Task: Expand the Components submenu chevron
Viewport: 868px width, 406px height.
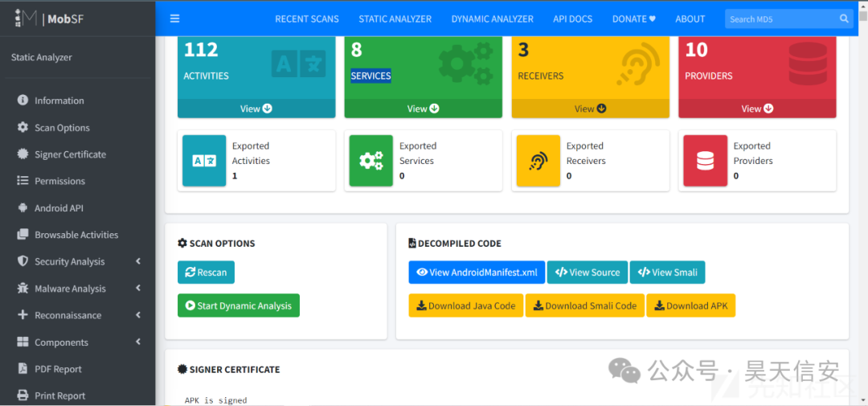Action: pyautogui.click(x=138, y=342)
